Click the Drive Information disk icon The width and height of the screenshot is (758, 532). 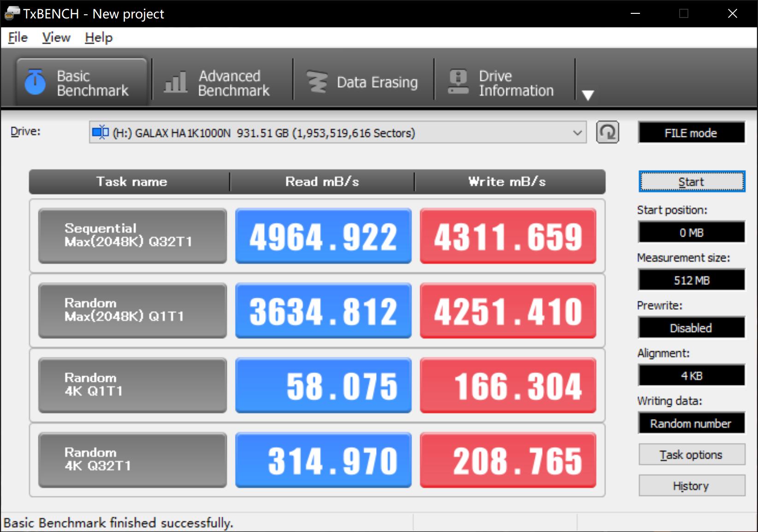tap(458, 83)
